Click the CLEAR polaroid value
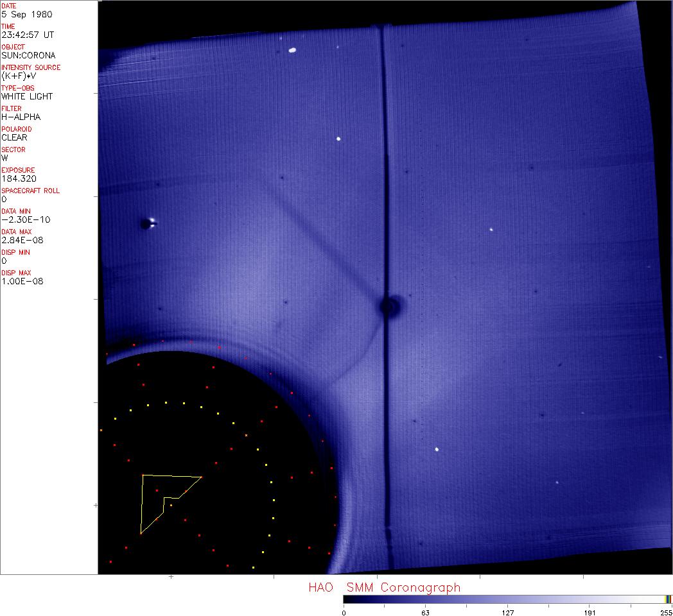 (x=14, y=137)
